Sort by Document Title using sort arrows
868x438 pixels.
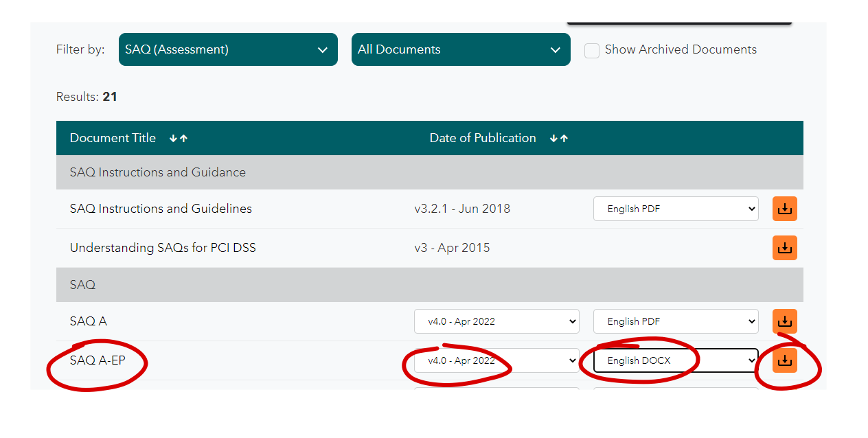pos(179,138)
